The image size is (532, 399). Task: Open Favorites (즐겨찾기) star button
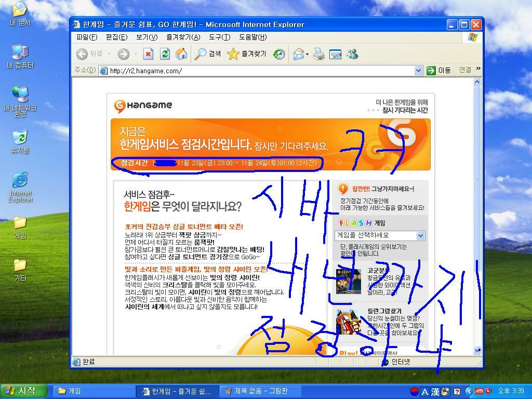point(246,54)
